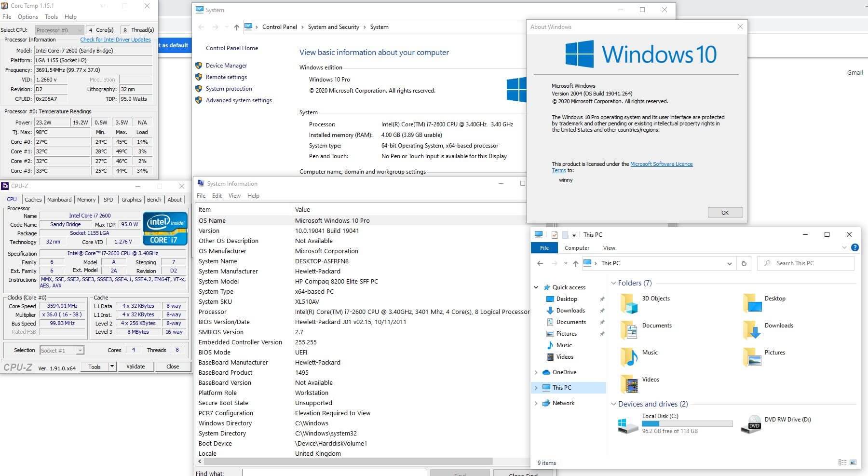Click Validate button in CPU-Z
This screenshot has height=476, width=868.
click(x=136, y=367)
